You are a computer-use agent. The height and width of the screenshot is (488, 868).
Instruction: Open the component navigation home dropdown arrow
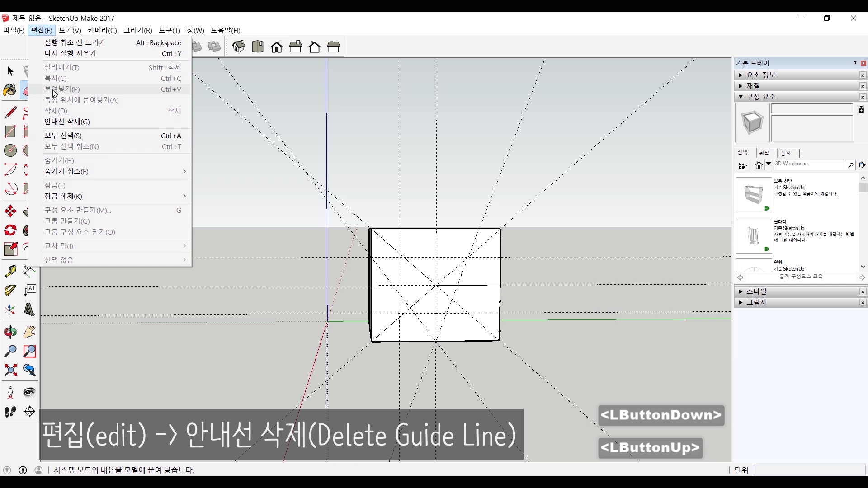point(769,165)
